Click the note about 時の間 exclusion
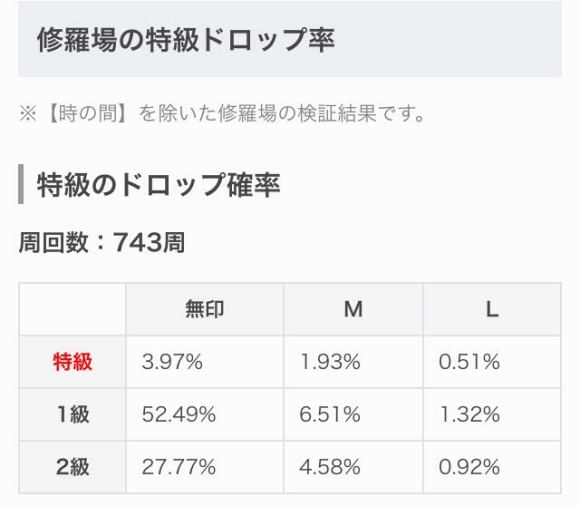580x506 pixels. [222, 114]
